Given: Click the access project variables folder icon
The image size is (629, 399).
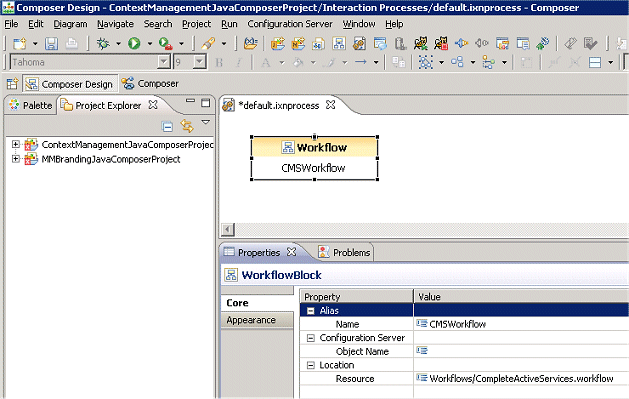Looking at the screenshot, I should (250, 43).
